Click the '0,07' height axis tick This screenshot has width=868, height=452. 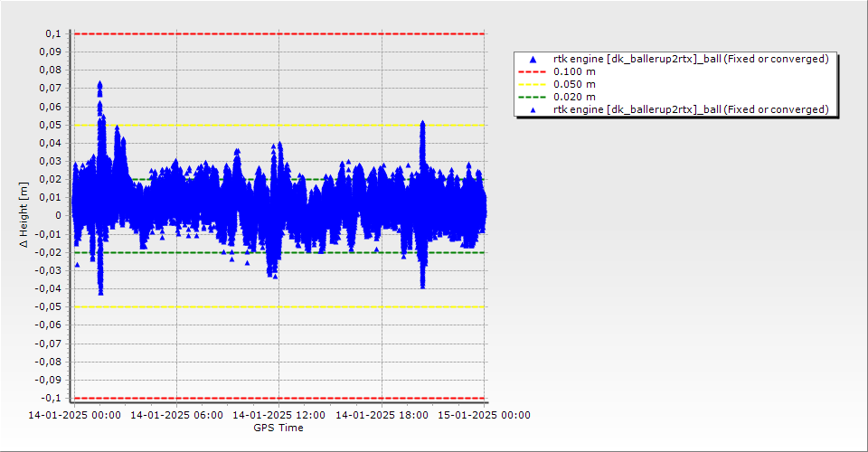[x=51, y=89]
